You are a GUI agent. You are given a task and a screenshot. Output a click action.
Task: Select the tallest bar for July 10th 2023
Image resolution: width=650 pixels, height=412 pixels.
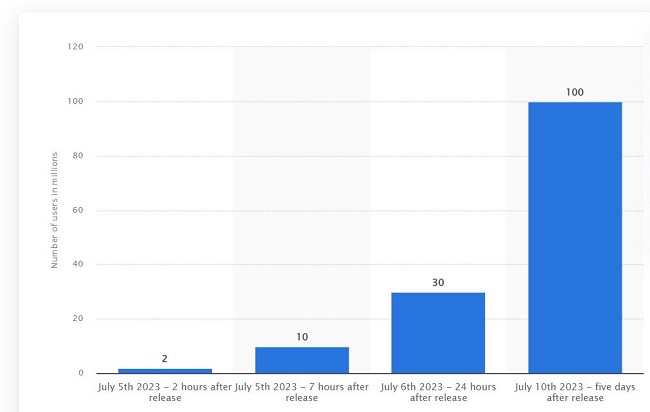(x=575, y=238)
